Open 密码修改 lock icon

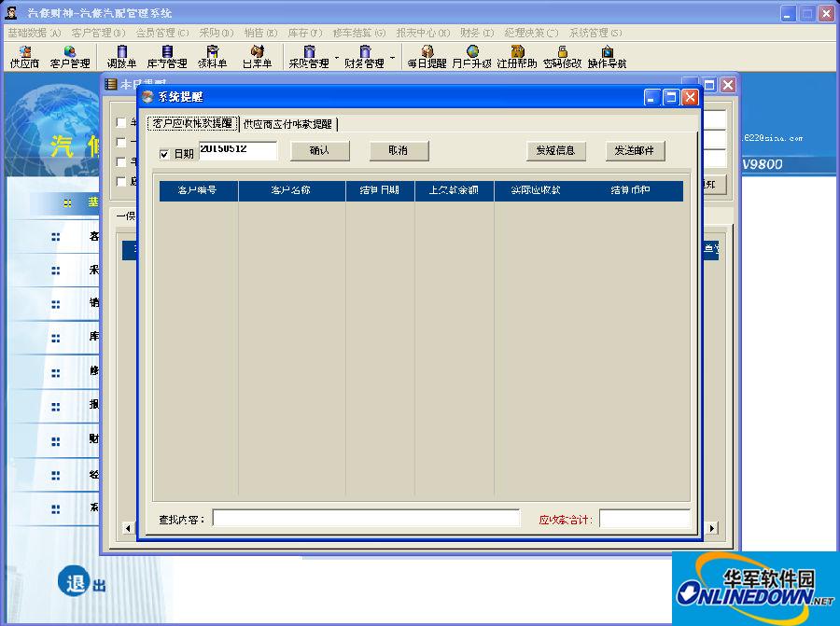click(x=562, y=51)
